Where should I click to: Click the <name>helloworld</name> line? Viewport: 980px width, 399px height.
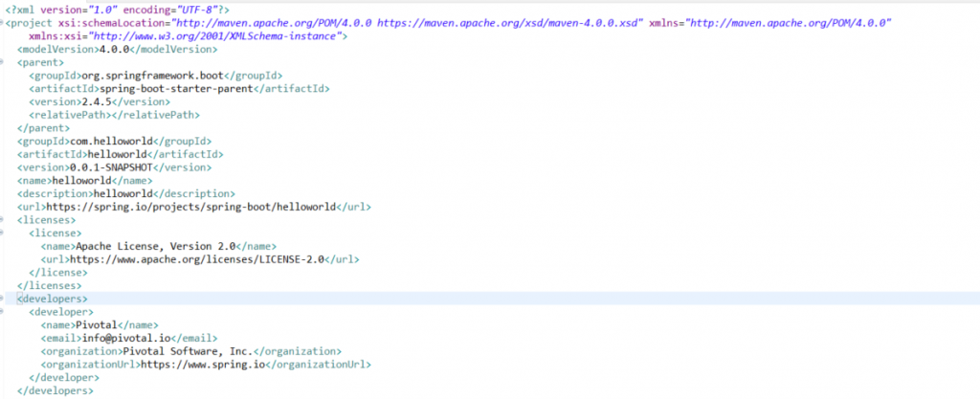(x=84, y=181)
